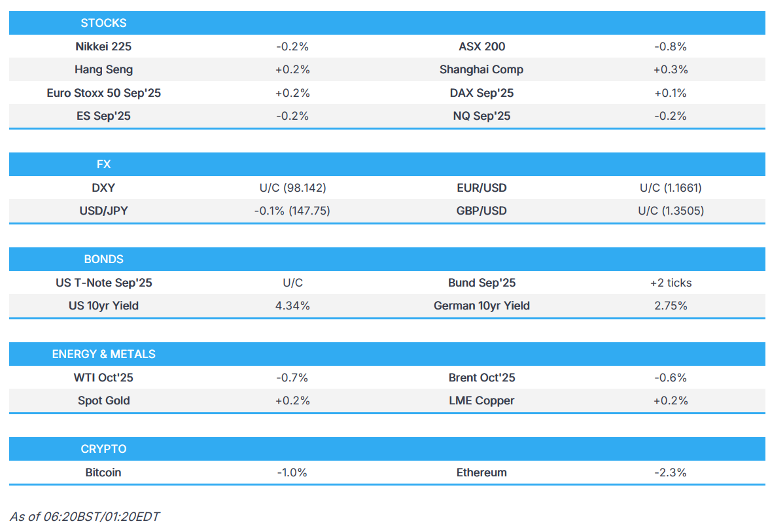Select Euro Stoxx 50 Sep'25 label
770x532 pixels.
pyautogui.click(x=103, y=93)
